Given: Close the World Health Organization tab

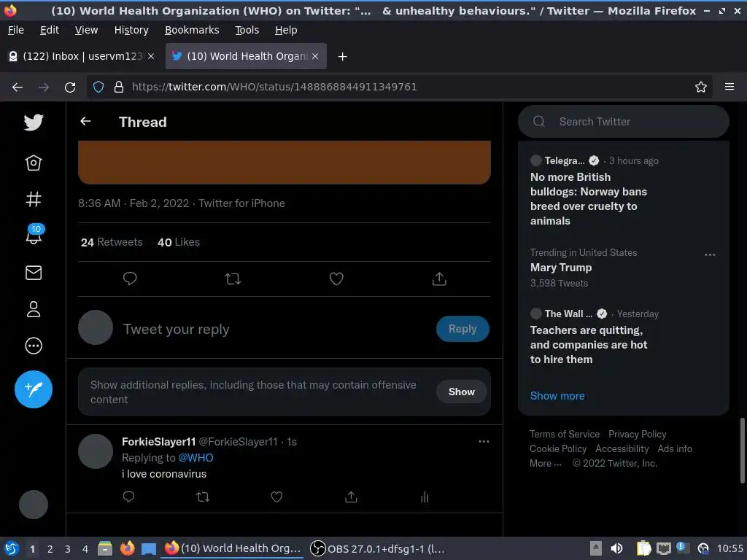Looking at the screenshot, I should coord(315,56).
